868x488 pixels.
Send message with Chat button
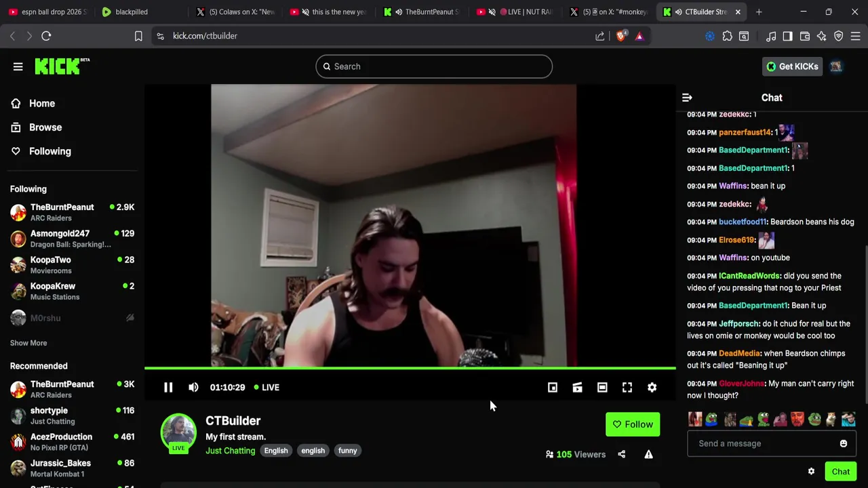[x=840, y=472]
